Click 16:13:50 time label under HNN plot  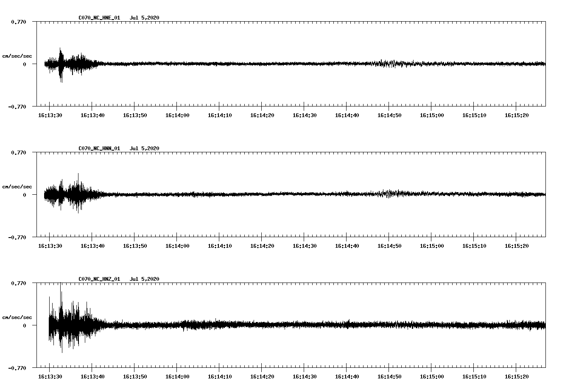[135, 246]
